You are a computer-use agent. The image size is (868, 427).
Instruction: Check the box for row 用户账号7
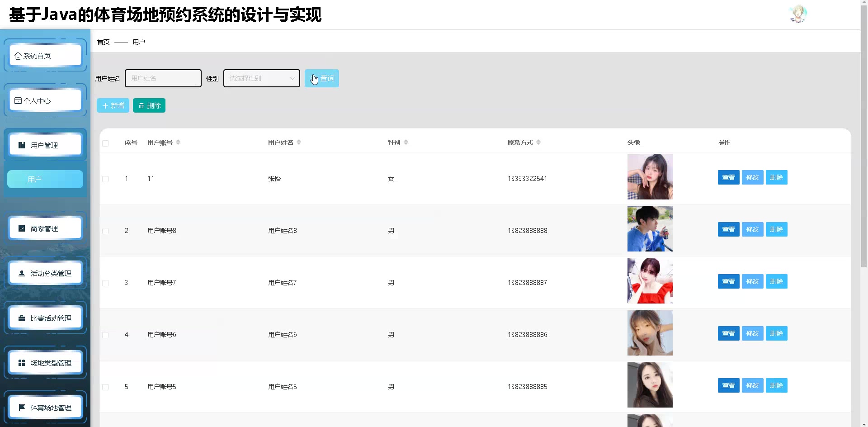click(x=105, y=283)
